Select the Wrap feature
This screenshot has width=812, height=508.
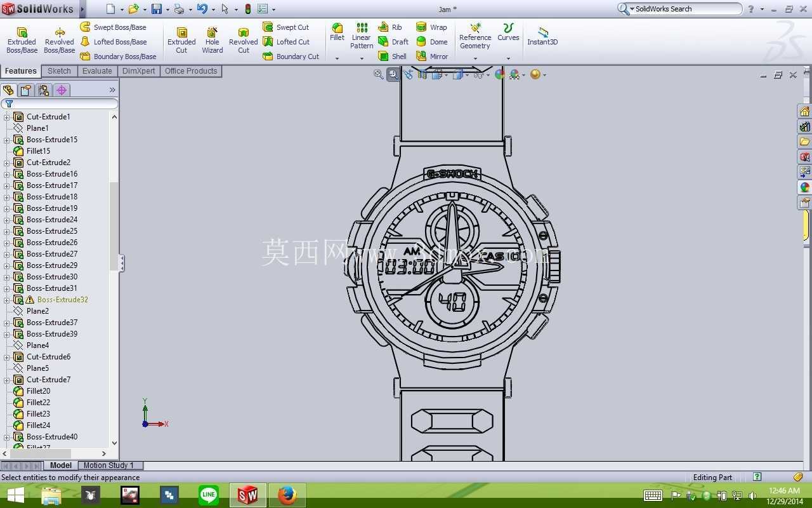coord(431,27)
